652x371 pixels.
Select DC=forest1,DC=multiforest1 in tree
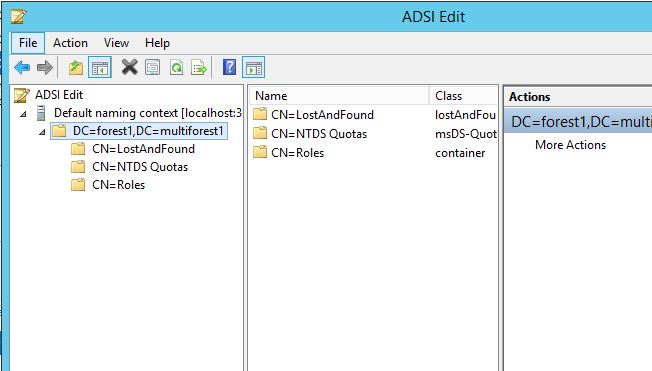[x=148, y=131]
